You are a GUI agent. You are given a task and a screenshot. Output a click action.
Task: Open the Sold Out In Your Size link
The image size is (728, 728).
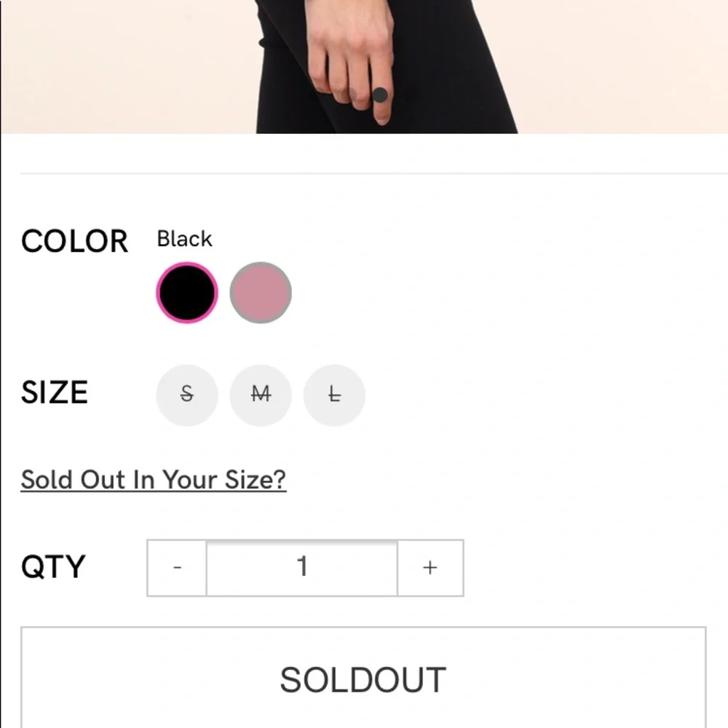pos(154,480)
